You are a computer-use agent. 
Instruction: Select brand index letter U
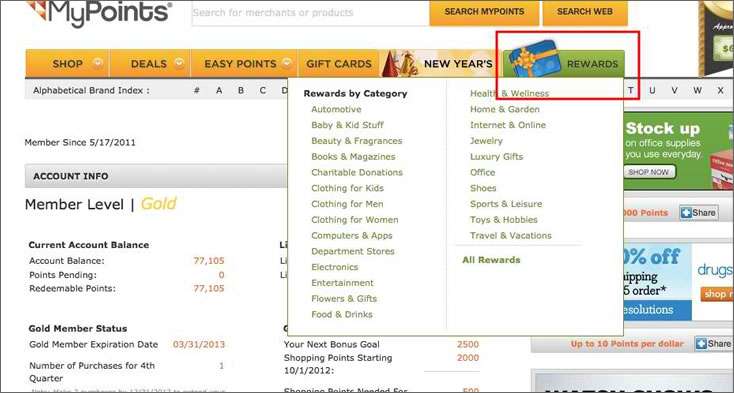[x=652, y=90]
